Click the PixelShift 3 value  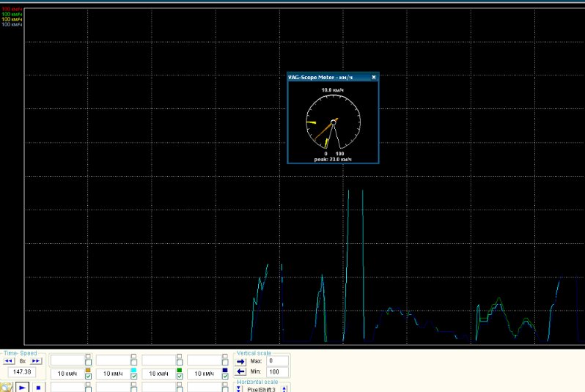[261, 389]
